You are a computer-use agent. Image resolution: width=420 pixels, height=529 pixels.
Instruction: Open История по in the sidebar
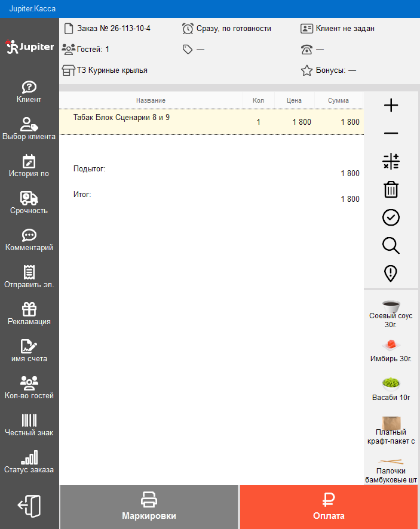[x=29, y=167]
